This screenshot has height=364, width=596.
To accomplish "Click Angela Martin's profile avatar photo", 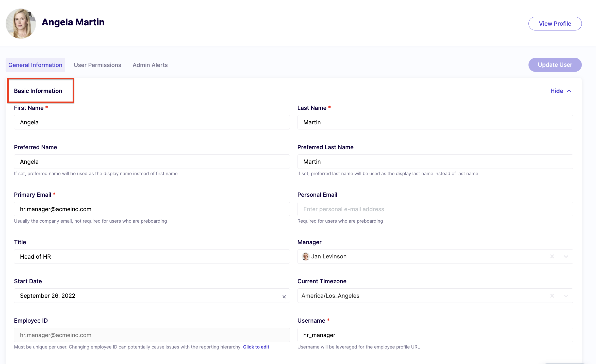I will (21, 24).
